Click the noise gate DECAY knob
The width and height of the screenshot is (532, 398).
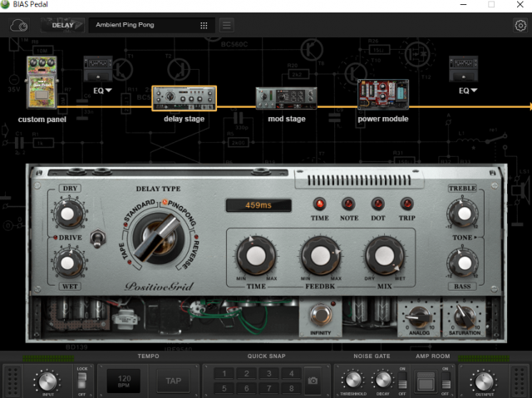(x=382, y=380)
